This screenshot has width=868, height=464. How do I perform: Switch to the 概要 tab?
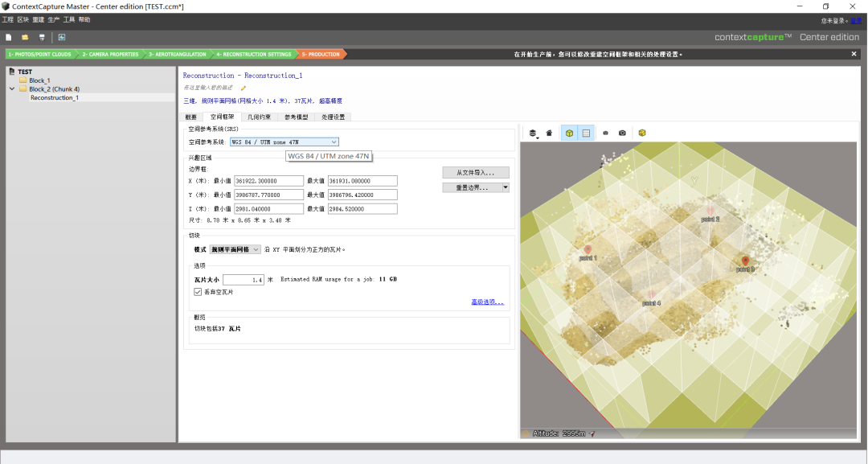(191, 117)
